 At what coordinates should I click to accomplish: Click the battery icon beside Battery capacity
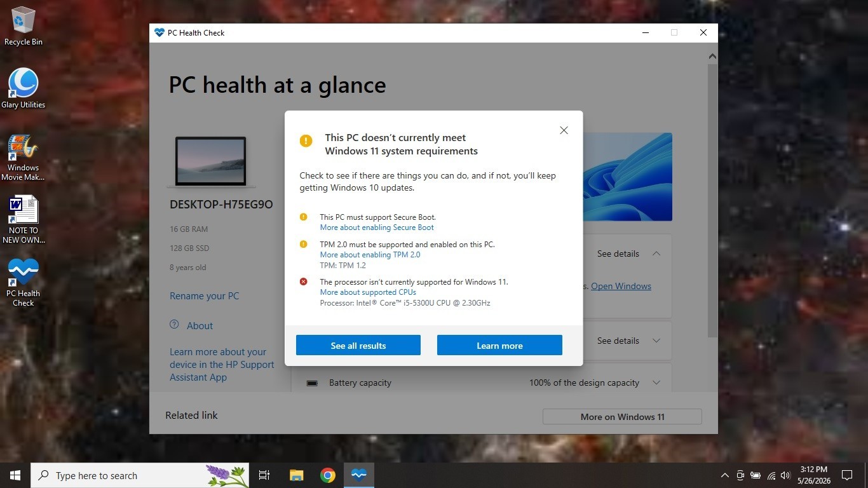click(x=312, y=383)
